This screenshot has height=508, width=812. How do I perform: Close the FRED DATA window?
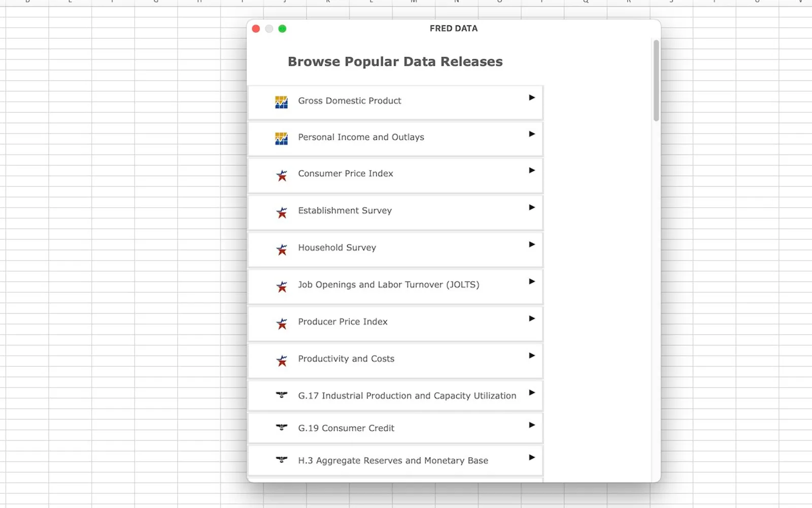pos(256,29)
